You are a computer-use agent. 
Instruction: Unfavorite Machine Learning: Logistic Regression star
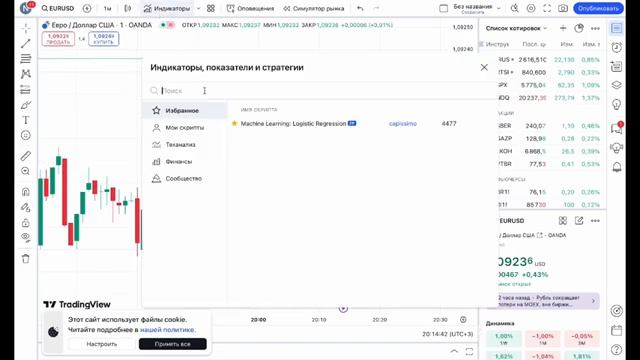pyautogui.click(x=234, y=123)
